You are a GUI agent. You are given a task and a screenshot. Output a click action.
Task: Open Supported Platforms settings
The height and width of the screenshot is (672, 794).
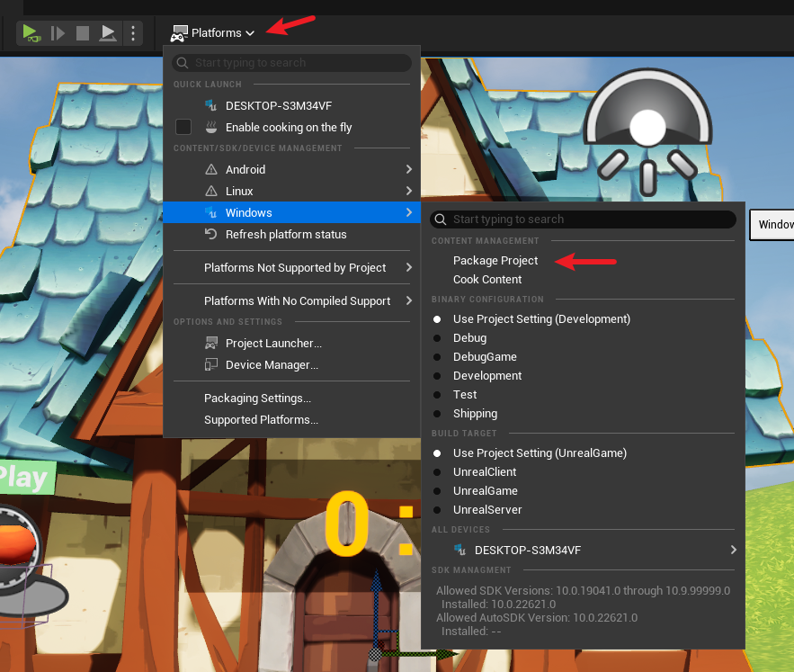pyautogui.click(x=291, y=419)
